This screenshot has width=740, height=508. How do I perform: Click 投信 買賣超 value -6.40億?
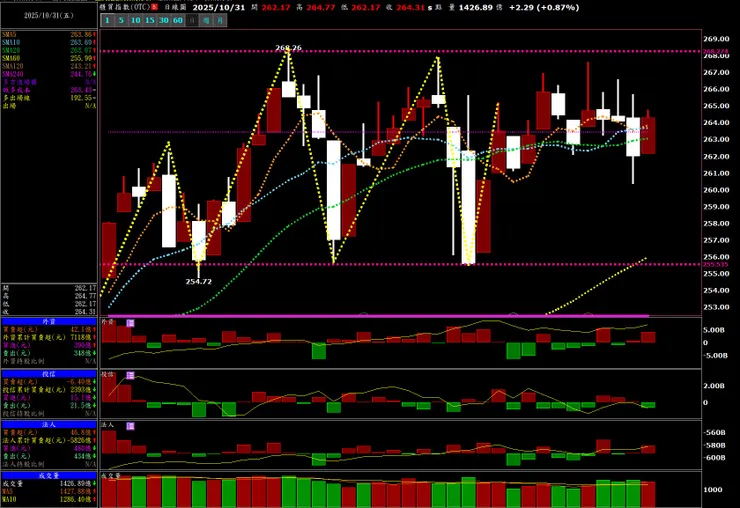pyautogui.click(x=79, y=382)
